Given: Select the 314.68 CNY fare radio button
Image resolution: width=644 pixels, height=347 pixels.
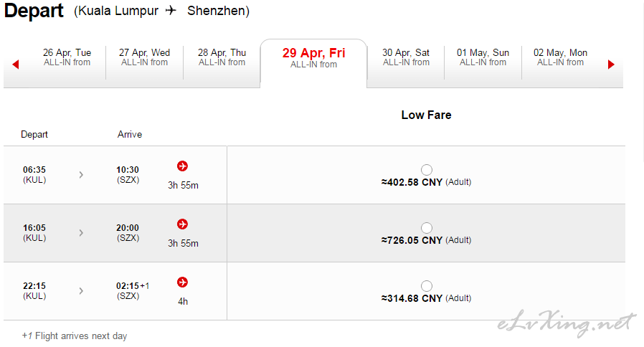Looking at the screenshot, I should pos(427,286).
